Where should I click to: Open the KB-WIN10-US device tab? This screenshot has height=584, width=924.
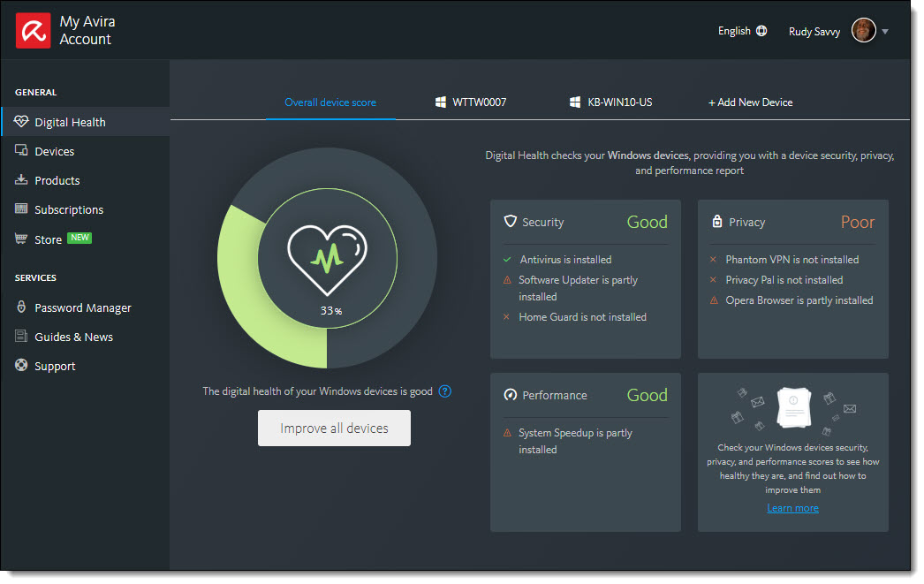pyautogui.click(x=611, y=102)
